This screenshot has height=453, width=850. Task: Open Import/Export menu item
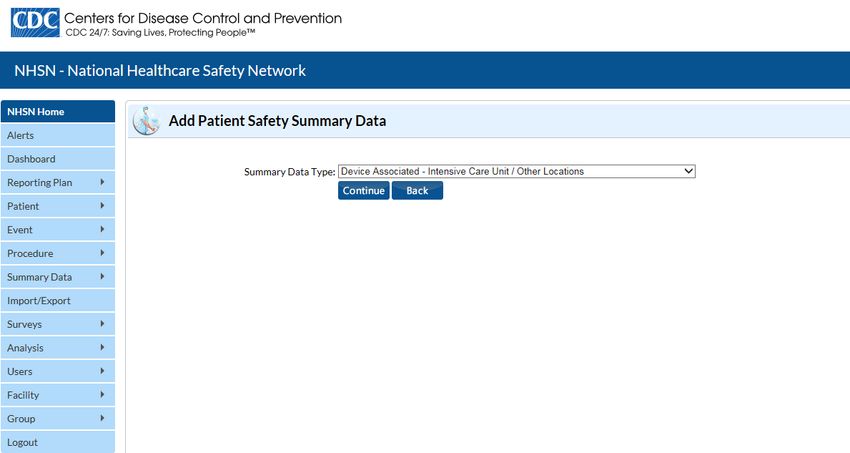pyautogui.click(x=58, y=301)
